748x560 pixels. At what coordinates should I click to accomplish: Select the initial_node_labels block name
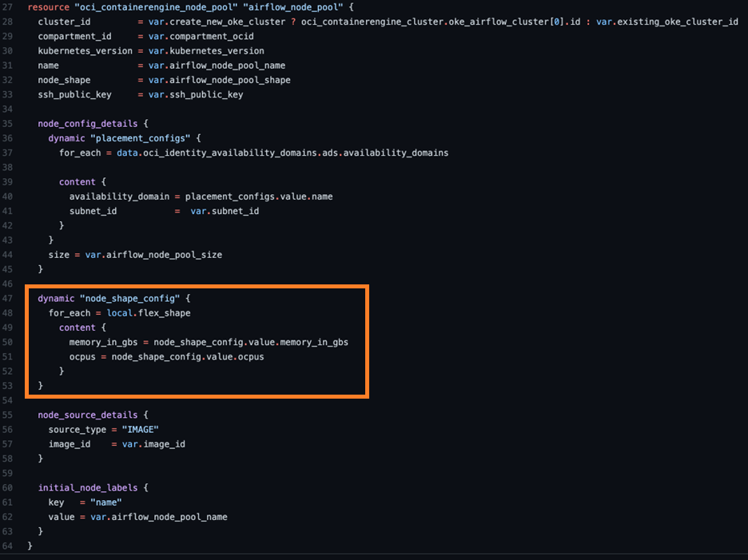[85, 487]
